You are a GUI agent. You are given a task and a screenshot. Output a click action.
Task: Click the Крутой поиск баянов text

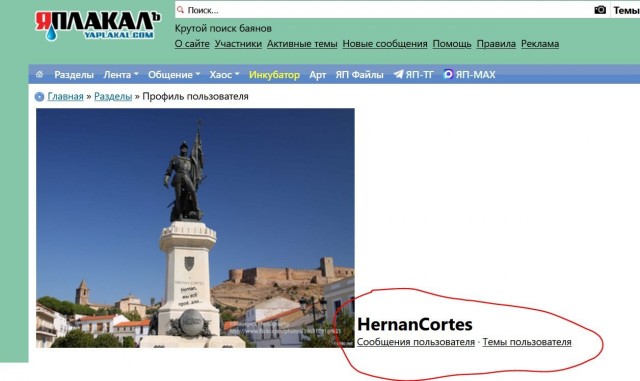pos(223,29)
